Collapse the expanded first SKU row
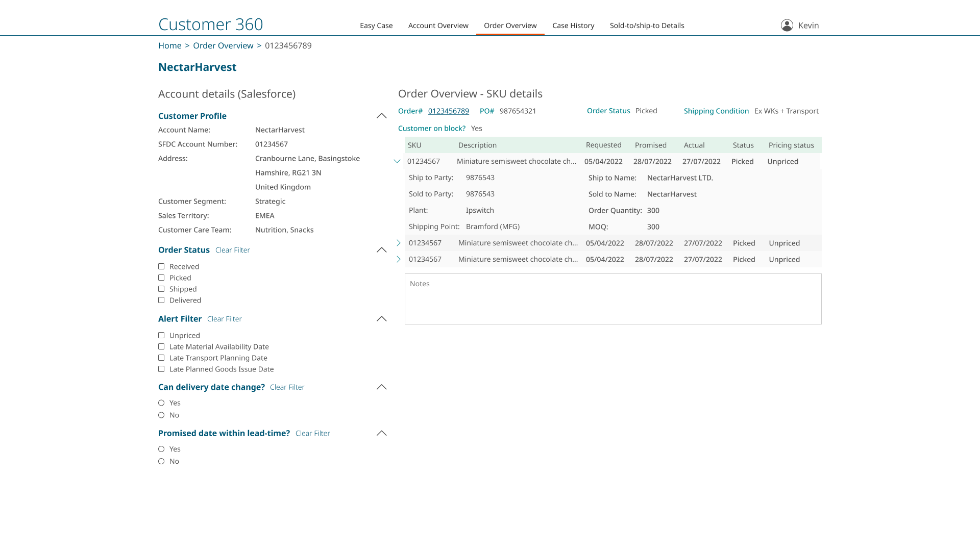 tap(398, 161)
